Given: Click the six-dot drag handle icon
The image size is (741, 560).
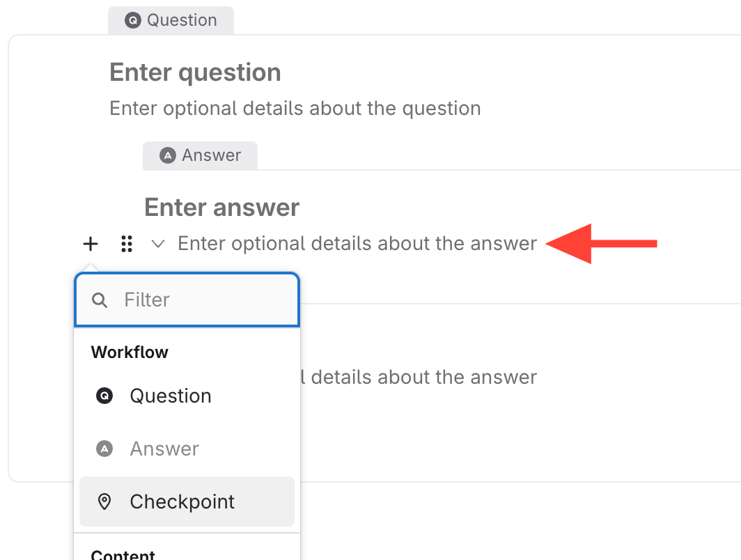Looking at the screenshot, I should [x=126, y=244].
